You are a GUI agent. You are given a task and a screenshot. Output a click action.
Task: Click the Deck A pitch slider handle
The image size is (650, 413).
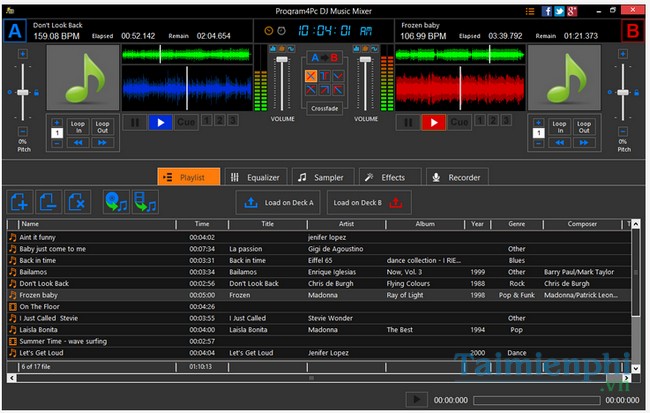(x=23, y=92)
